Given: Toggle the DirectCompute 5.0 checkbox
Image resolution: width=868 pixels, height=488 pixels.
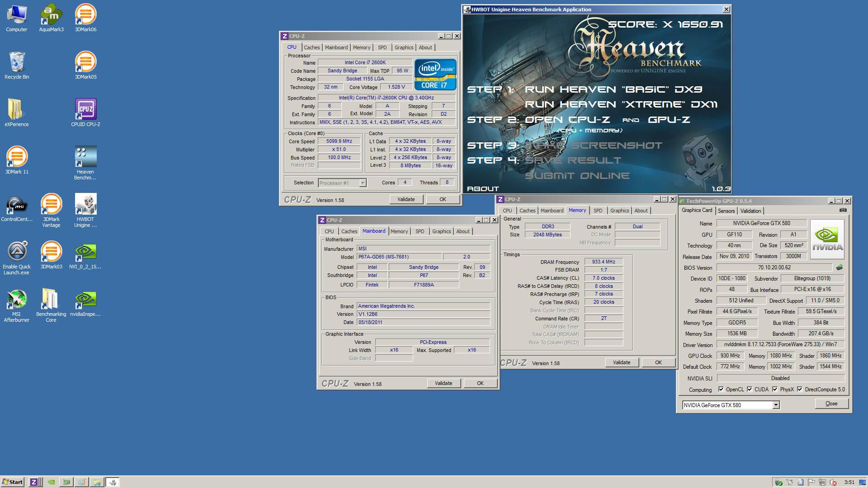Looking at the screenshot, I should point(800,389).
